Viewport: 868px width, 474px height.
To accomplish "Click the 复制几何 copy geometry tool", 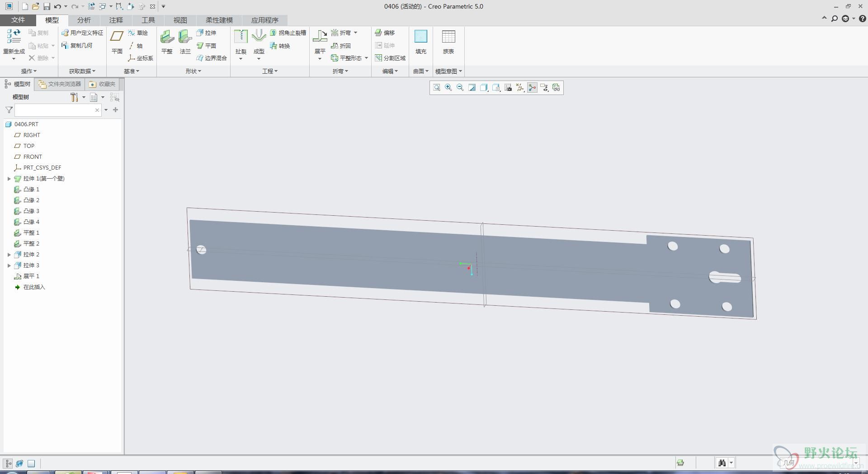I will (x=77, y=45).
